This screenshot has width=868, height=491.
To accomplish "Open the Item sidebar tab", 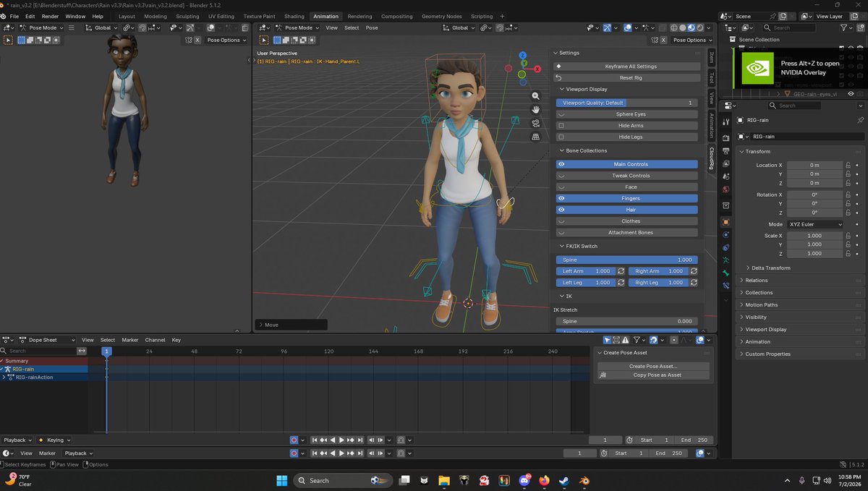I will 711,58.
